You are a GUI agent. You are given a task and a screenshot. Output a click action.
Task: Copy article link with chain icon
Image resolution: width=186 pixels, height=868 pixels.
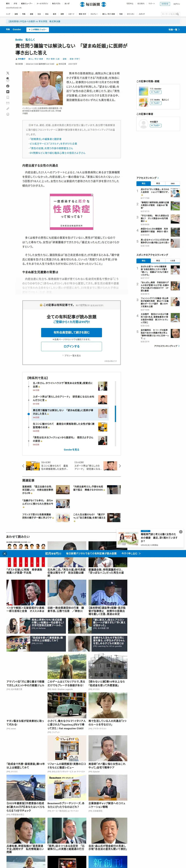(x=8, y=108)
